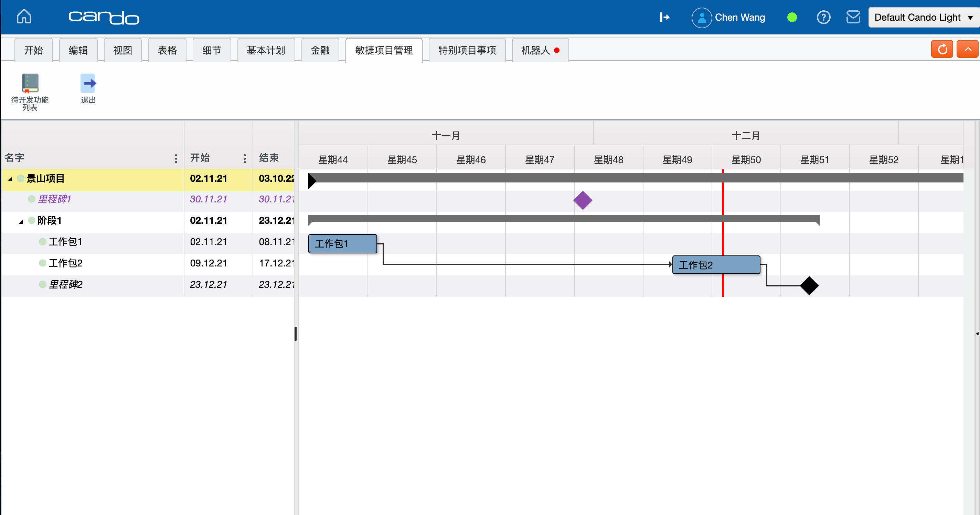Click the 工作包1 Gantt bar
This screenshot has height=515, width=980.
(x=342, y=243)
